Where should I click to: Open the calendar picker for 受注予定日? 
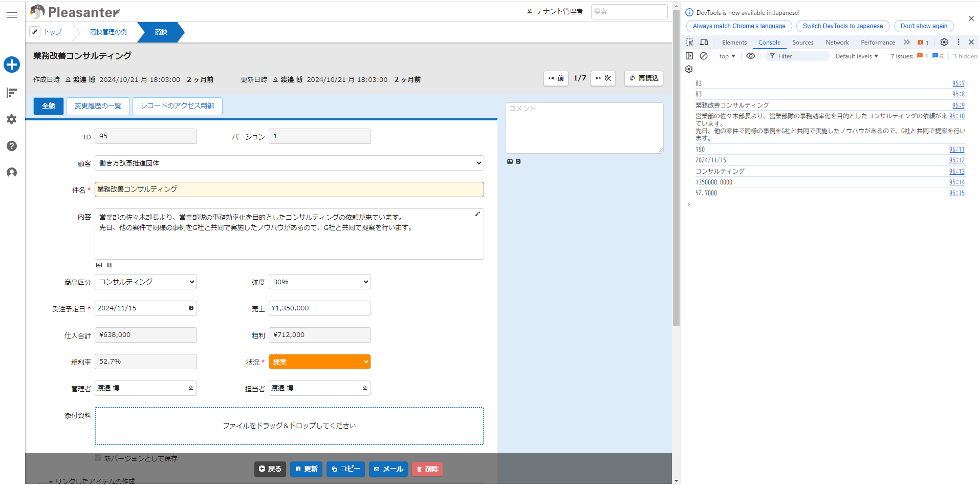click(x=191, y=308)
